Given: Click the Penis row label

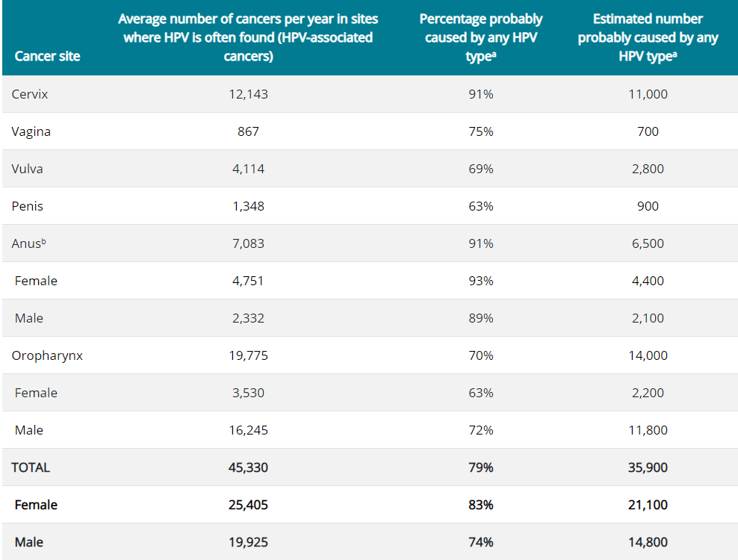Looking at the screenshot, I should tap(28, 206).
